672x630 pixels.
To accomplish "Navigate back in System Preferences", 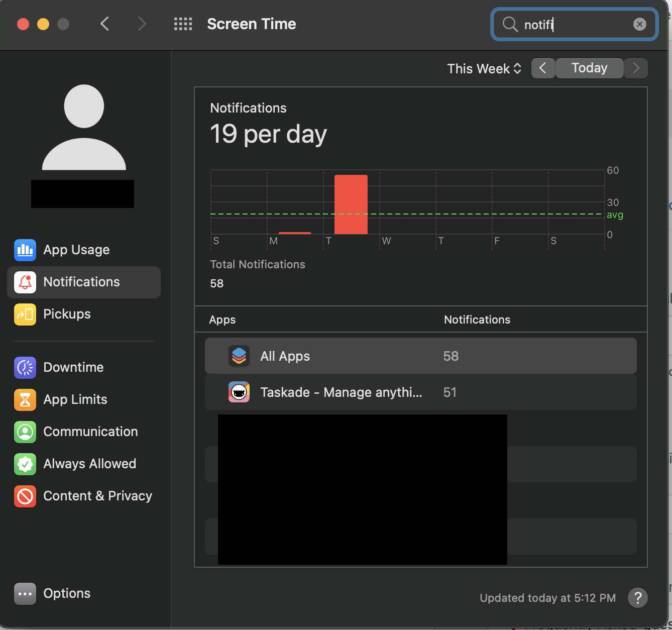I will pos(104,24).
